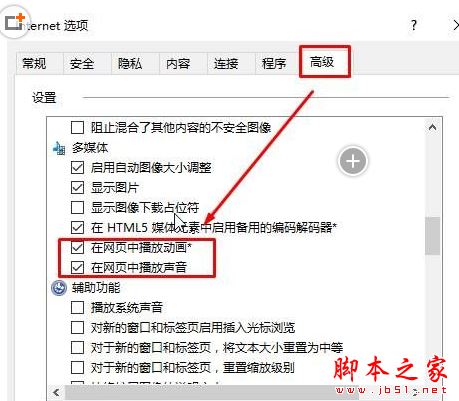The width and height of the screenshot is (459, 401).
Task: Click the gray plus circle icon
Action: click(x=353, y=161)
